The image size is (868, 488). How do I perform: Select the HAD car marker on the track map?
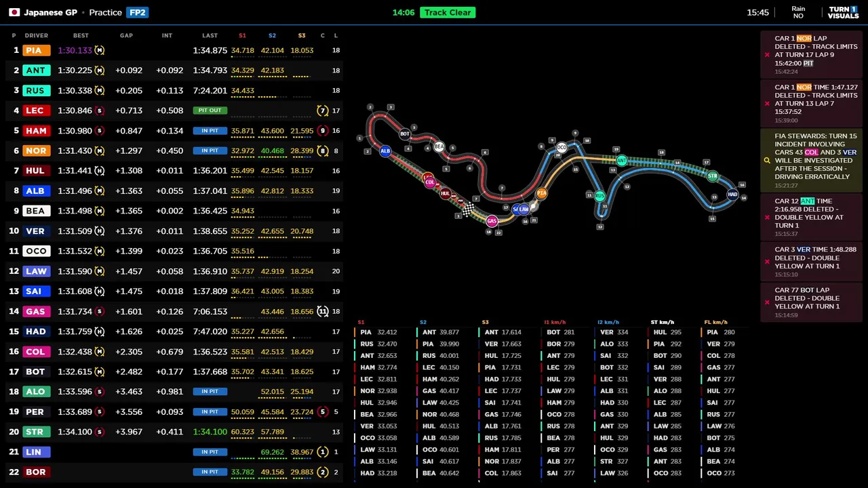732,195
